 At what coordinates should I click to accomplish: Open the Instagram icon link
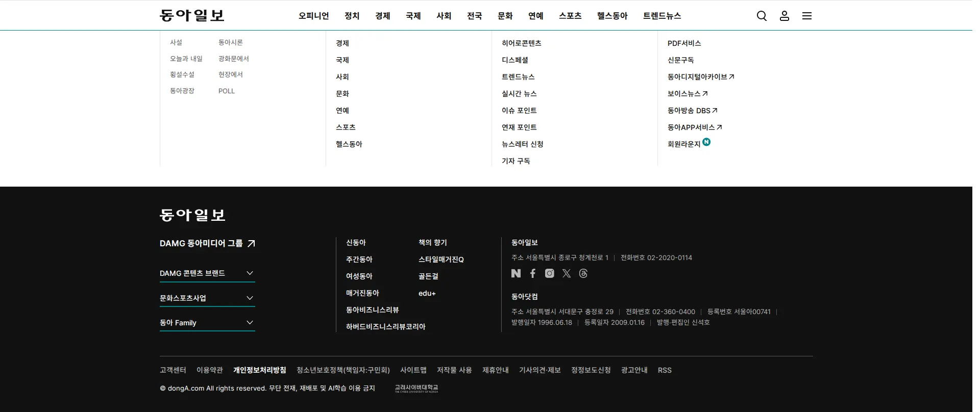coord(549,273)
